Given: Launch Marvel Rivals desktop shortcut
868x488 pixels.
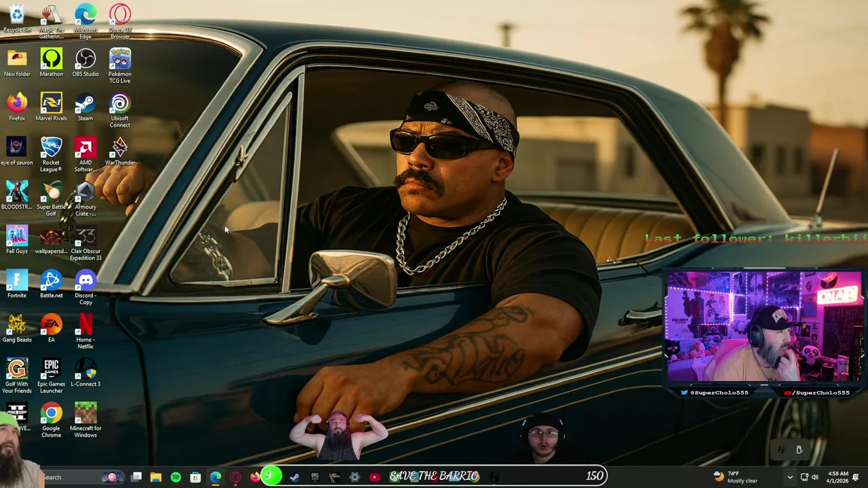Looking at the screenshot, I should point(51,106).
